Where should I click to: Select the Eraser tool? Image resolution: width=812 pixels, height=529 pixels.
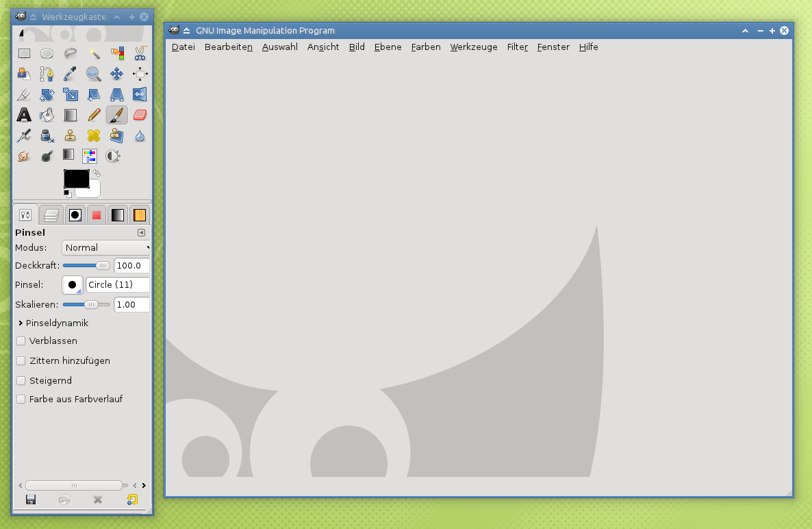click(x=140, y=115)
